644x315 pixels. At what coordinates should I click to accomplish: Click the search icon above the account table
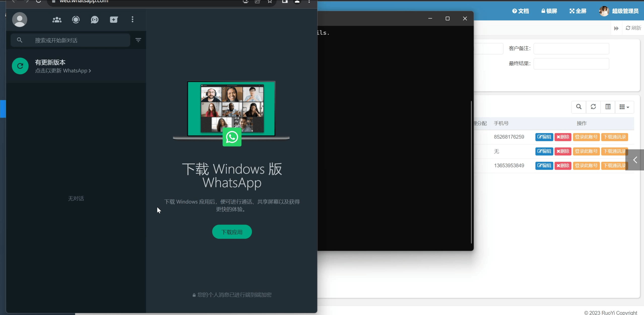(579, 107)
